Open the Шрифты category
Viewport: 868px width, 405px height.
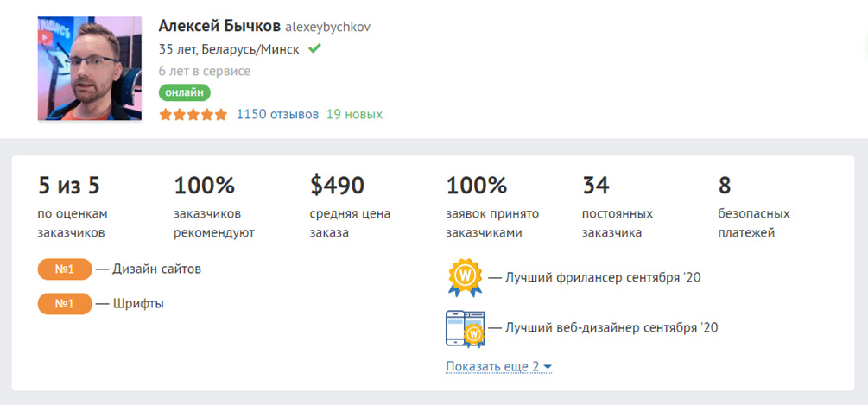click(x=138, y=304)
